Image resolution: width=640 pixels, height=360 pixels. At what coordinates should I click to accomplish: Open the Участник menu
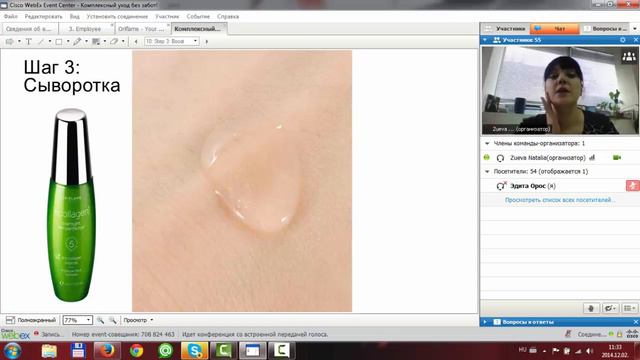(x=167, y=17)
